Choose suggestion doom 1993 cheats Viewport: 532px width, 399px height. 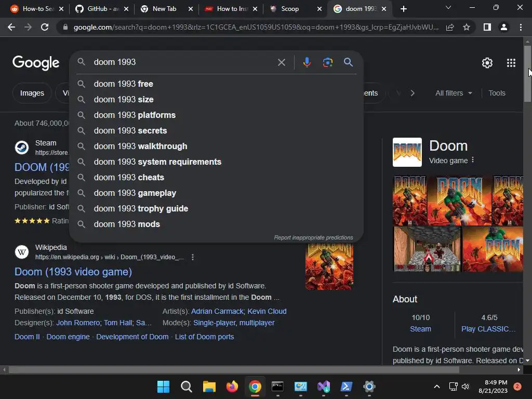coord(217,178)
